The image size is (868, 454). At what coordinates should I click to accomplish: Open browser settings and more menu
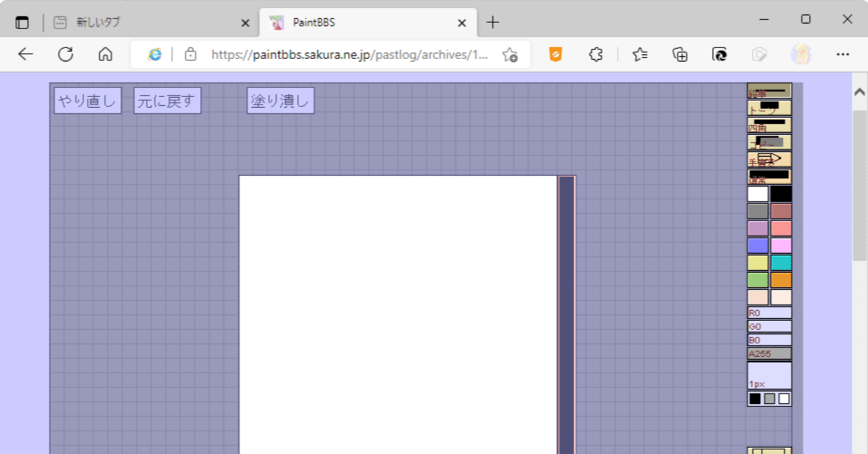point(843,55)
